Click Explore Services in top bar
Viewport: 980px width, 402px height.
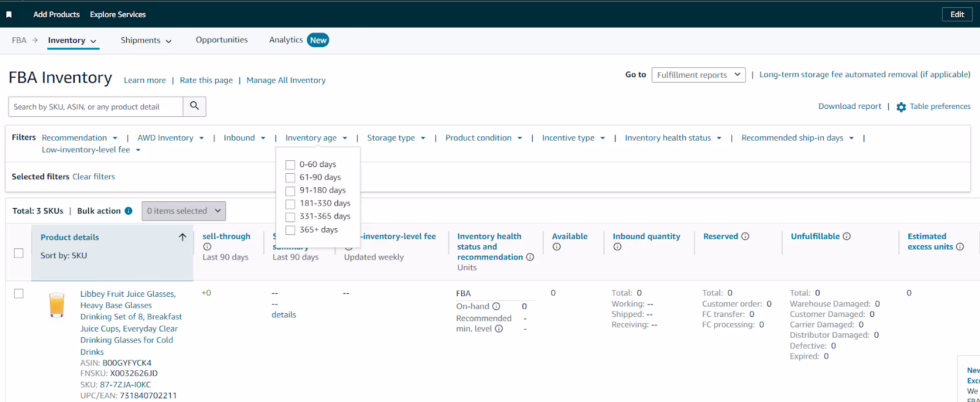coord(118,15)
